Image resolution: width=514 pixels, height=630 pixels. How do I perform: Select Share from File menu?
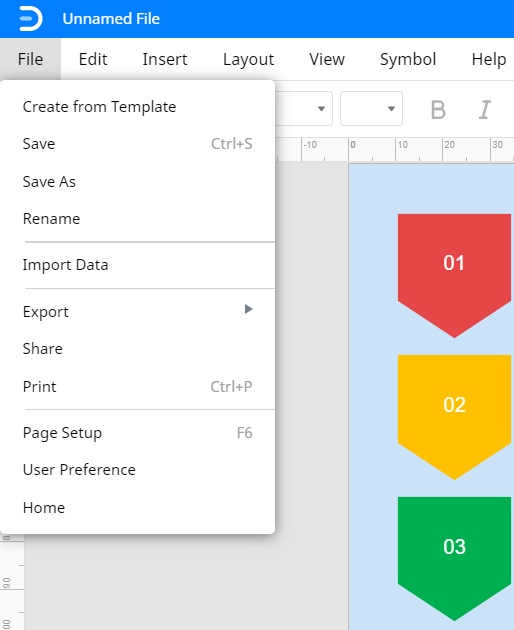coord(137,349)
